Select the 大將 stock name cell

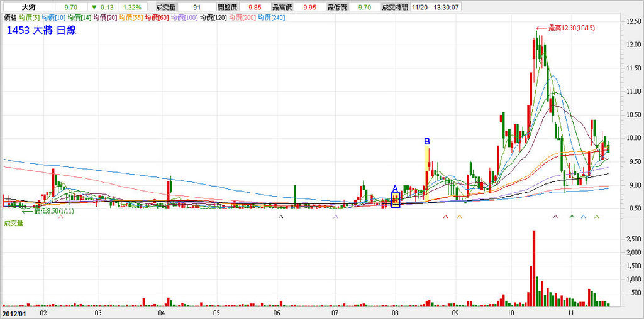pos(28,7)
